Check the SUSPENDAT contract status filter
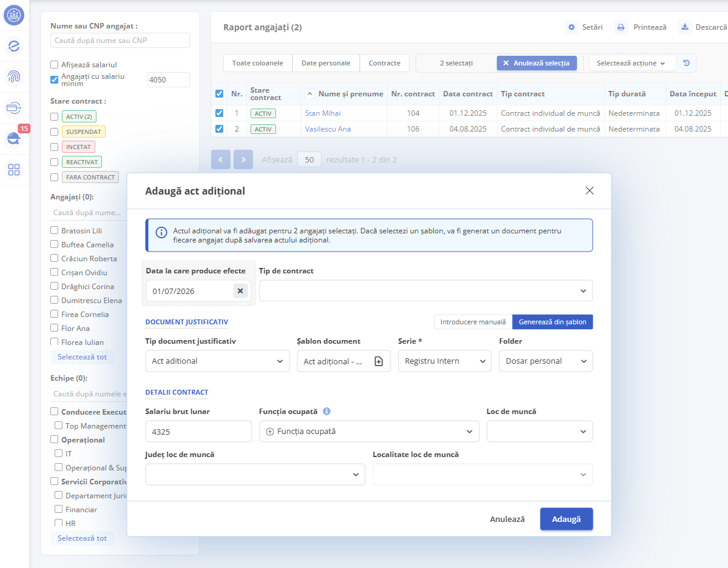The height and width of the screenshot is (568, 728). (55, 132)
